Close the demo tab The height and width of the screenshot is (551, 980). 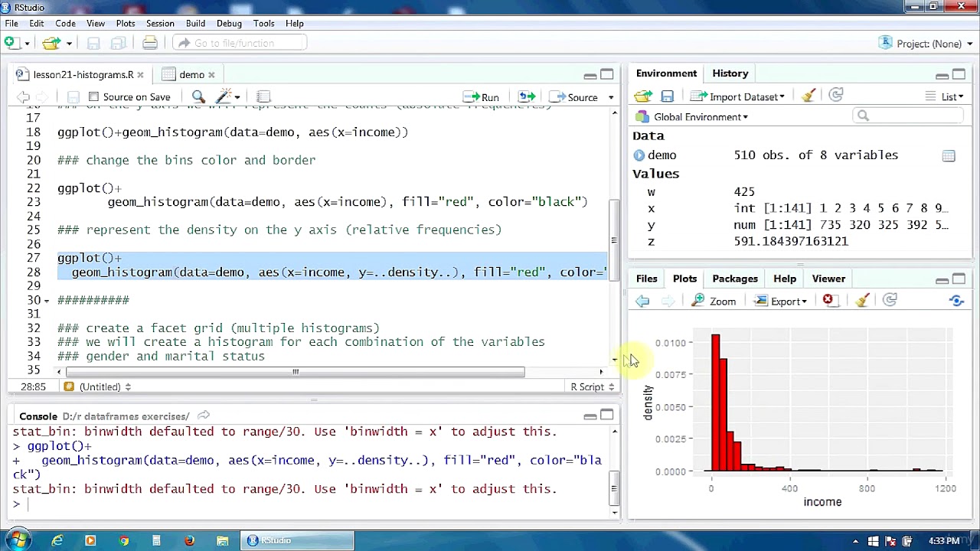pos(211,75)
